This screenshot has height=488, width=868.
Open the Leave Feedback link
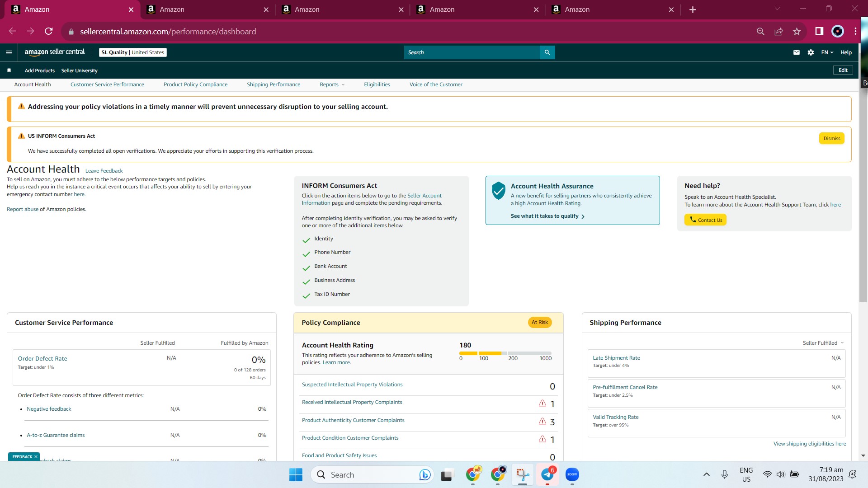[x=104, y=171]
